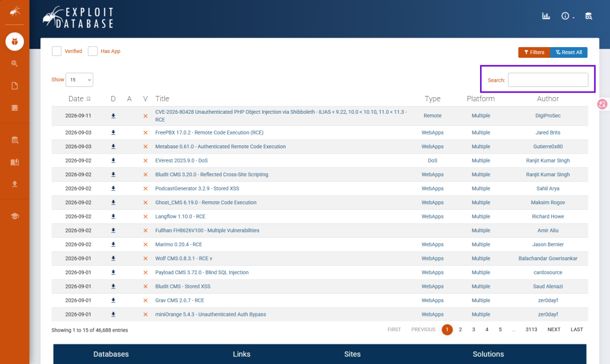Open Shellcodes sidebar icon
This screenshot has height=364, width=610.
click(x=15, y=108)
